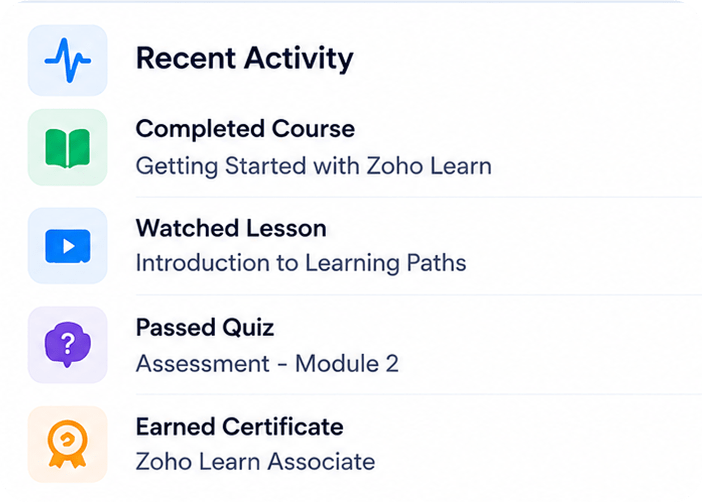The width and height of the screenshot is (702, 502).
Task: Click the light green tile behind the book
Action: click(x=68, y=147)
